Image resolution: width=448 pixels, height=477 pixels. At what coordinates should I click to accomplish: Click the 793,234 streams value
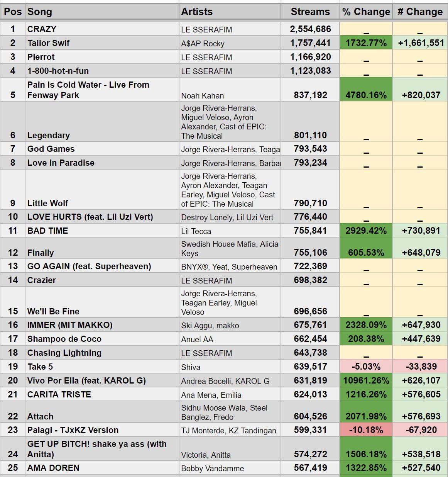(310, 163)
